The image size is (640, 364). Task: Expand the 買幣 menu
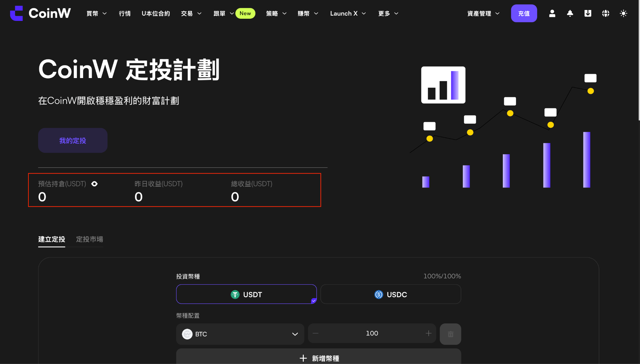(x=97, y=13)
